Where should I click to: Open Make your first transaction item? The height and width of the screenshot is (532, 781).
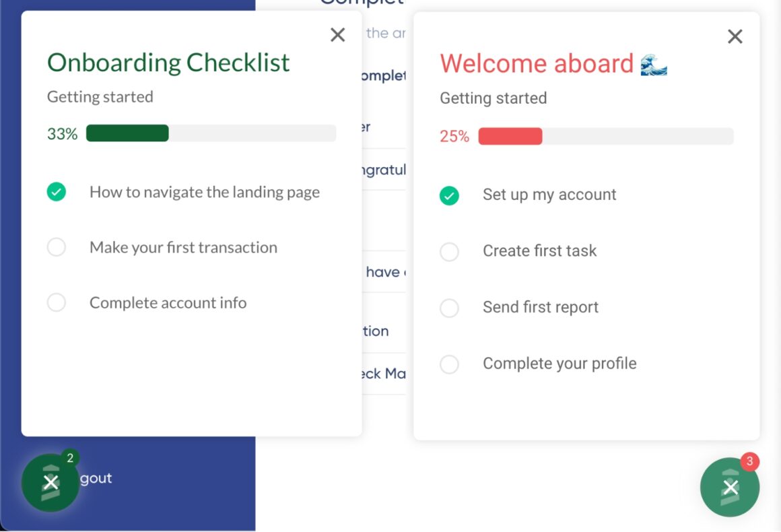[x=183, y=247]
